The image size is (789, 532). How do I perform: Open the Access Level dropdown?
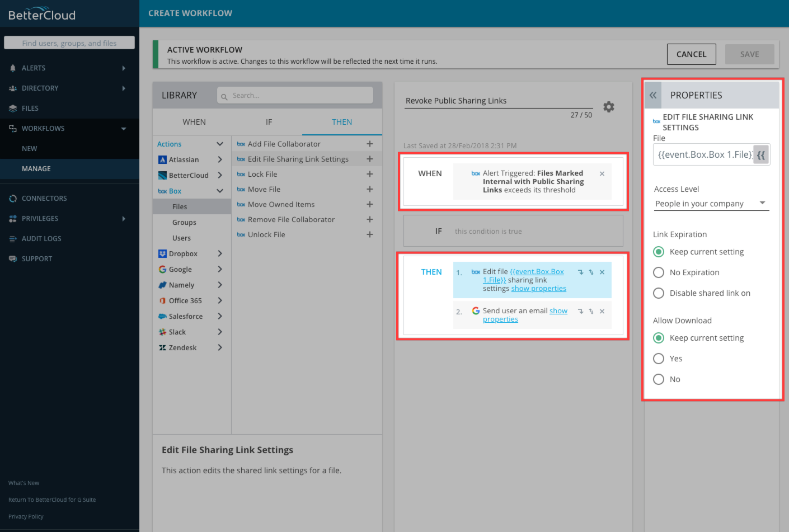coord(712,204)
